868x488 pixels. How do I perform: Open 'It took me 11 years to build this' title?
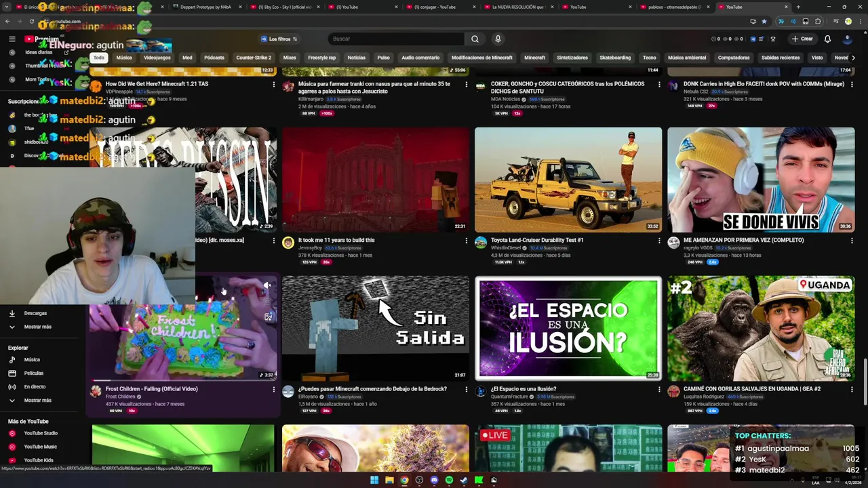(336, 240)
